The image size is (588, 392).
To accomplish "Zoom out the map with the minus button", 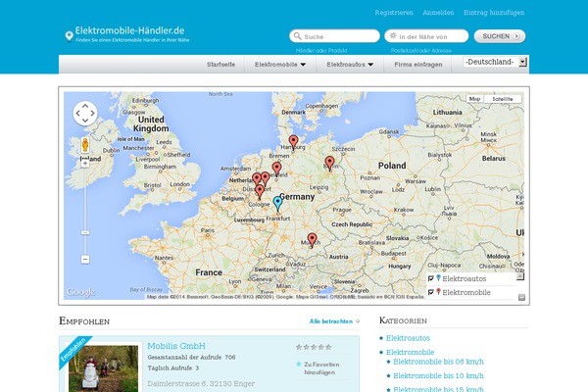I will [x=85, y=259].
